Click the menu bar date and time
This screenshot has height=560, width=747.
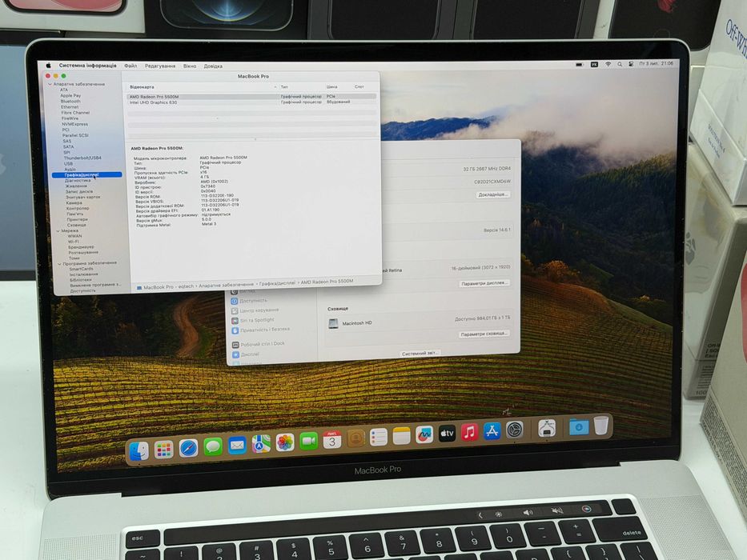pyautogui.click(x=656, y=63)
